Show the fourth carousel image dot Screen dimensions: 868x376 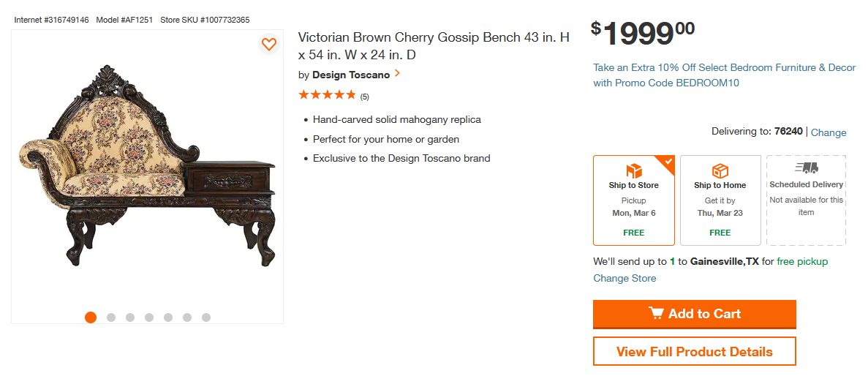click(149, 317)
